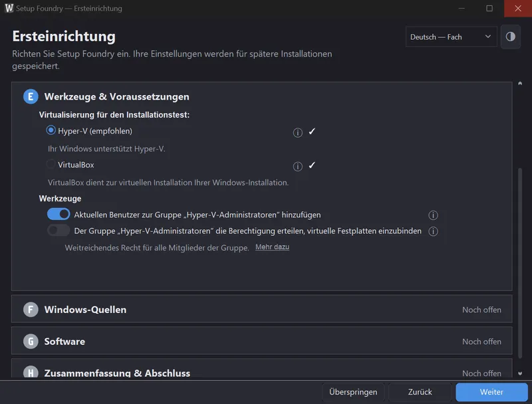Click text 'Ihr Windows unterstützt Hyper-V.'
The image size is (532, 404).
(x=106, y=149)
